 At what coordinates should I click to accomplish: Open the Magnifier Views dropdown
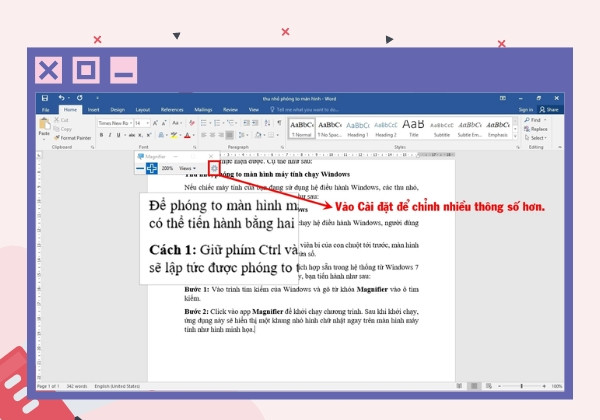coord(187,168)
